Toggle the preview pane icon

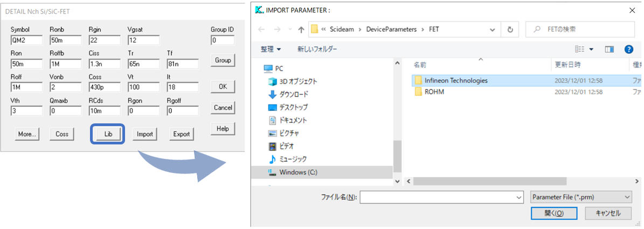click(x=610, y=49)
